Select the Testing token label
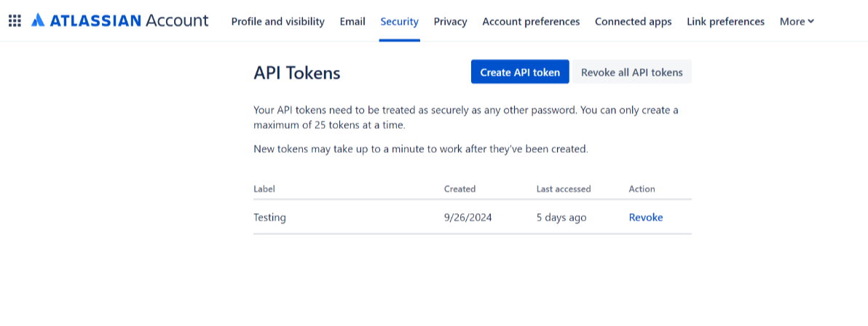 tap(269, 218)
